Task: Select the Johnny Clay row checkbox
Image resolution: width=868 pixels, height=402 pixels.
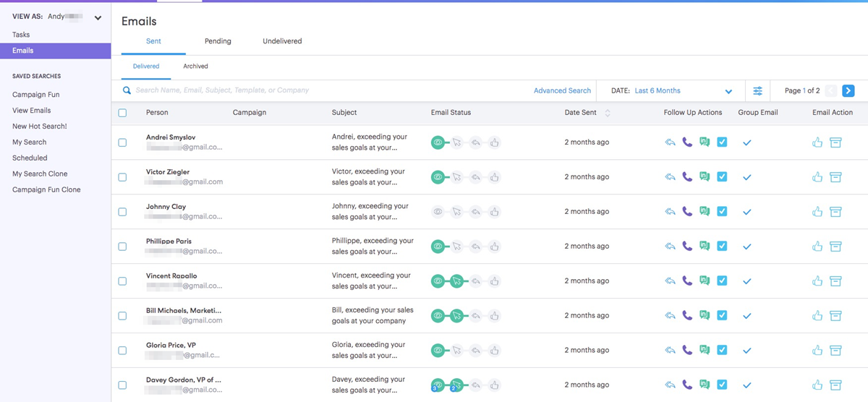Action: point(122,212)
